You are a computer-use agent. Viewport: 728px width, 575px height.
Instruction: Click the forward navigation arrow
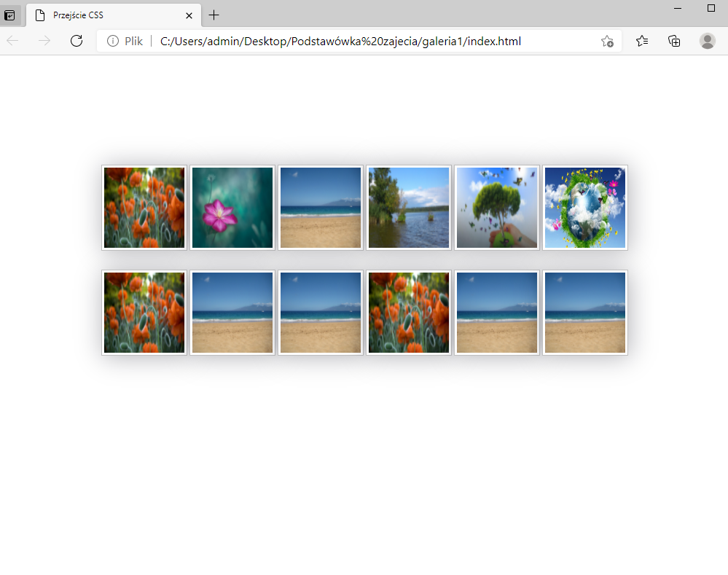point(44,41)
